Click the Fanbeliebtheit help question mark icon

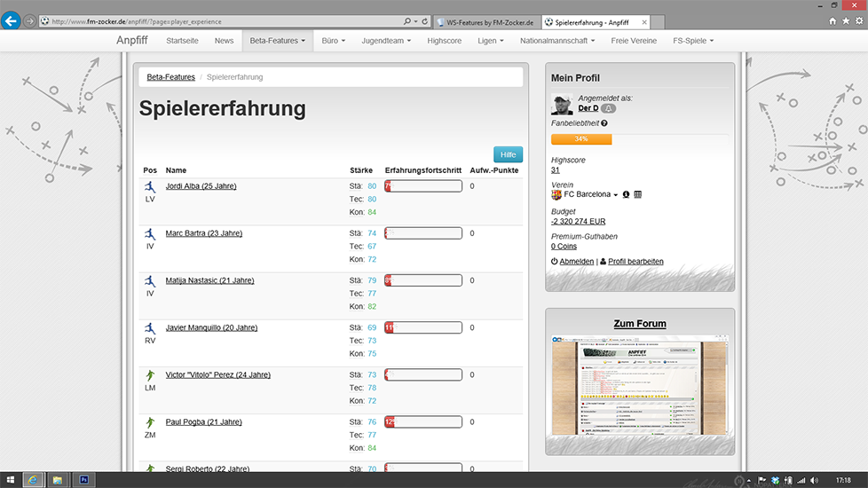tap(604, 123)
